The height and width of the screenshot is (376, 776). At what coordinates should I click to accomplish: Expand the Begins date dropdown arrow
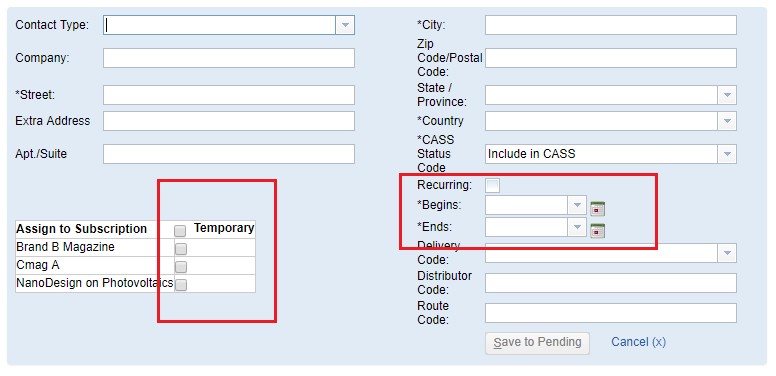577,205
